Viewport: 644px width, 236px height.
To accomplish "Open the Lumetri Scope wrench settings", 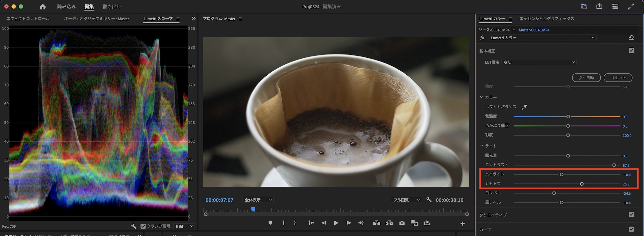I will coord(134,226).
